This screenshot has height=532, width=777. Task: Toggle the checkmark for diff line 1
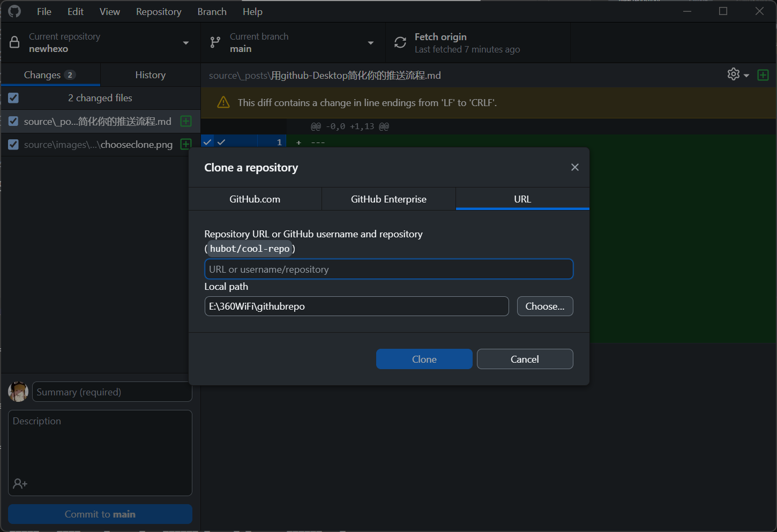[x=221, y=142]
